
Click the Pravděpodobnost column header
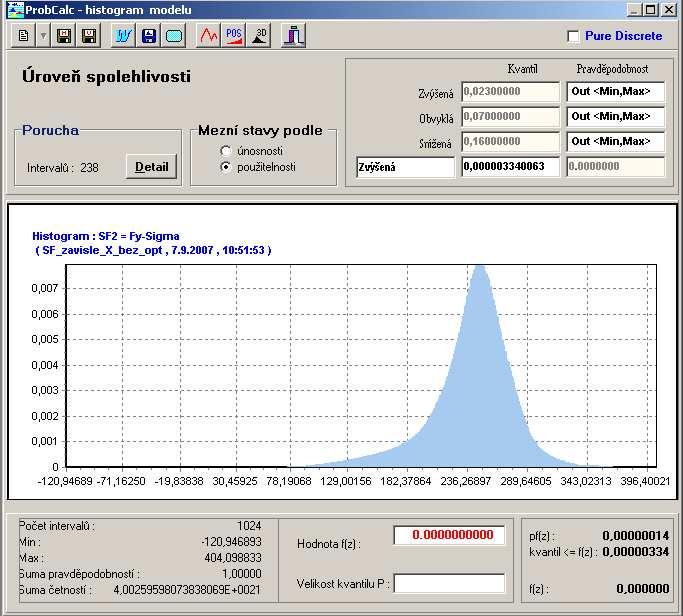point(612,69)
